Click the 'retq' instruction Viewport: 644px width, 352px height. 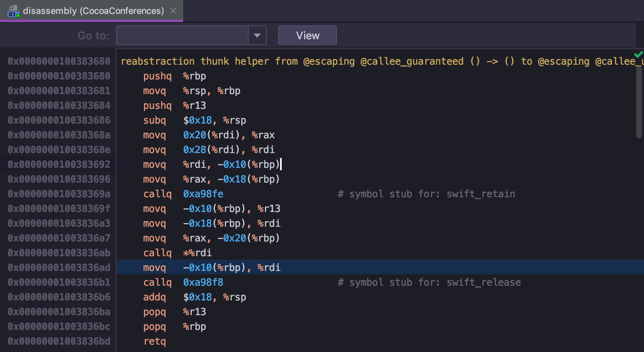pyautogui.click(x=155, y=341)
